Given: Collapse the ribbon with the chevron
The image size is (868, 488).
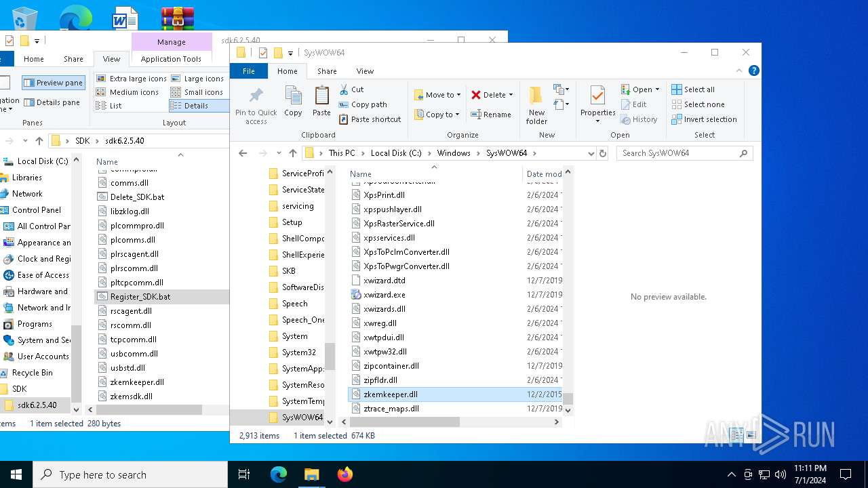Looking at the screenshot, I should [740, 70].
